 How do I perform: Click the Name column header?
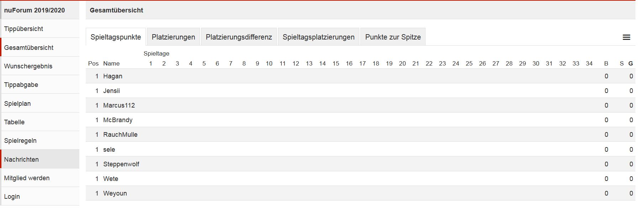tap(111, 63)
